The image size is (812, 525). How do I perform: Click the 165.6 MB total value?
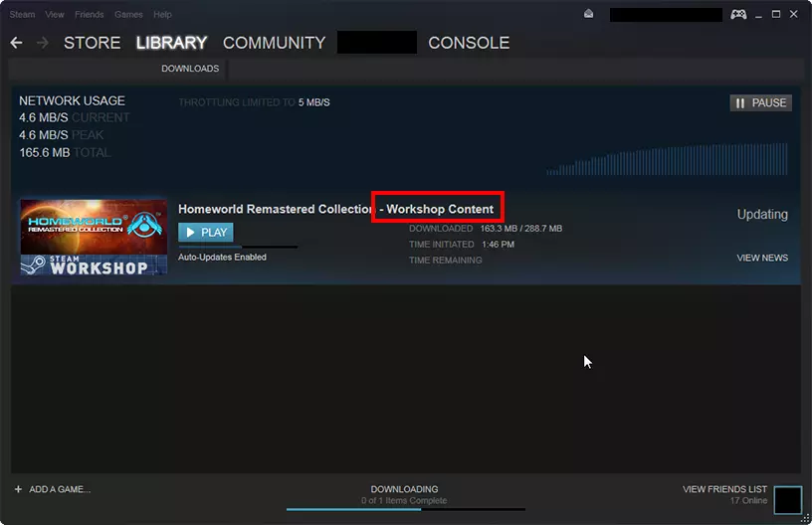pos(45,152)
